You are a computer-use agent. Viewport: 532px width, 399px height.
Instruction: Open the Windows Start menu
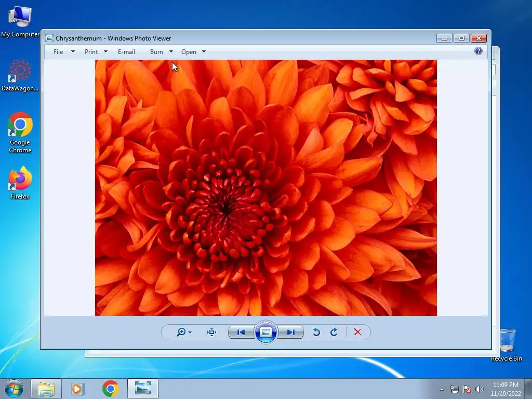point(14,389)
